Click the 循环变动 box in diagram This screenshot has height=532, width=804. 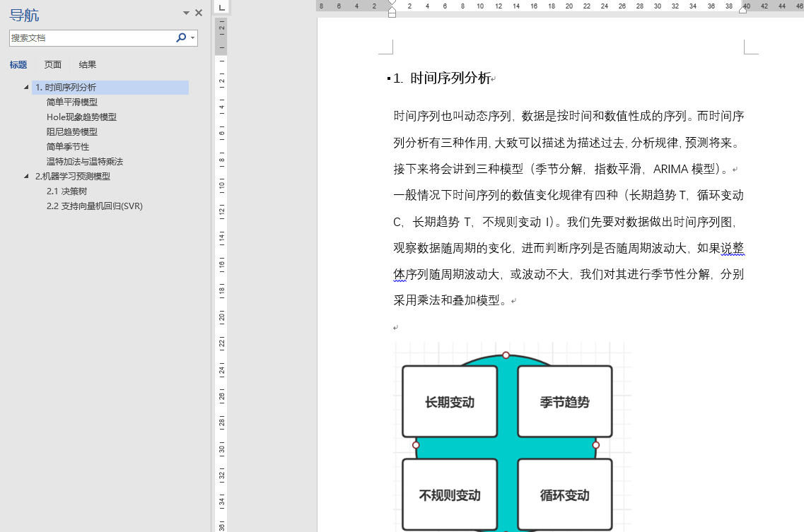pyautogui.click(x=564, y=495)
